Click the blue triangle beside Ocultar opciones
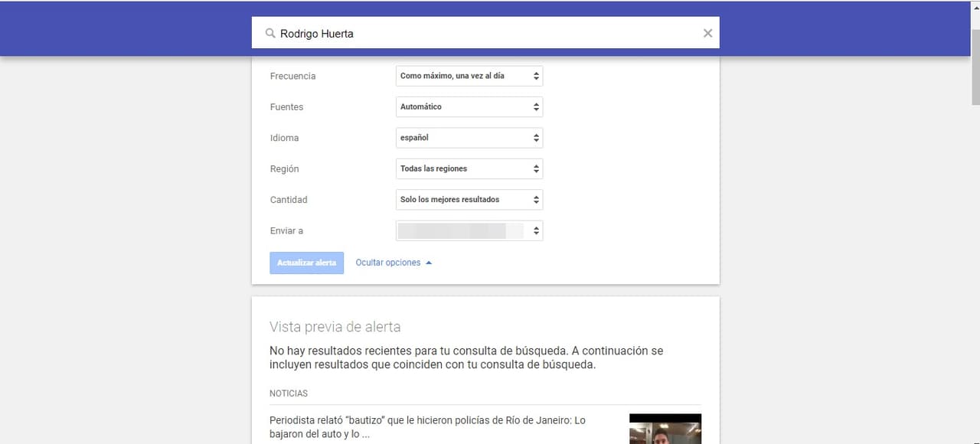Image resolution: width=980 pixels, height=444 pixels. 429,263
